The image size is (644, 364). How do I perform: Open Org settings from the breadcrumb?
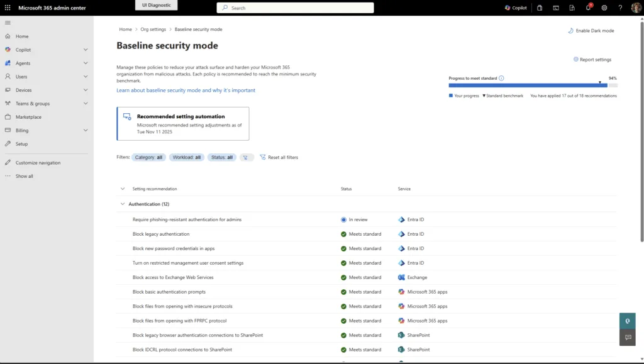tap(152, 29)
